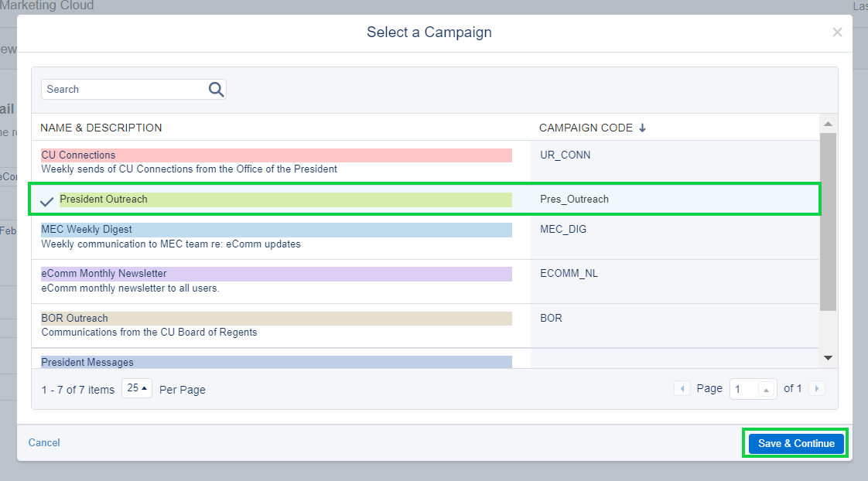Click the MEC_DIG campaign code
This screenshot has height=481, width=868.
pyautogui.click(x=563, y=229)
